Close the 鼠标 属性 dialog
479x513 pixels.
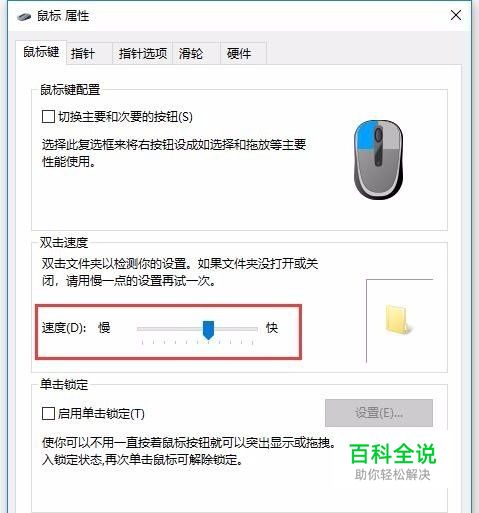coord(456,15)
